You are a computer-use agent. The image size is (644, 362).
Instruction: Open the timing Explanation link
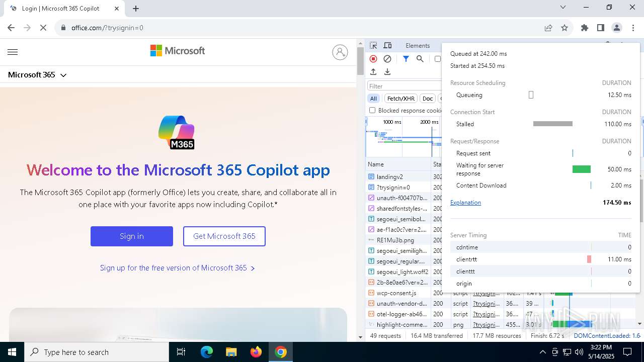click(x=465, y=203)
